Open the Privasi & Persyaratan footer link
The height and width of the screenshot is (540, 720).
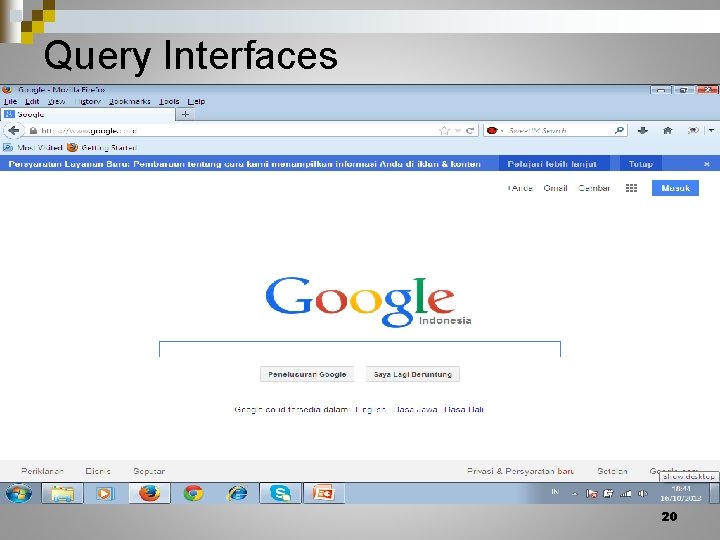point(521,471)
